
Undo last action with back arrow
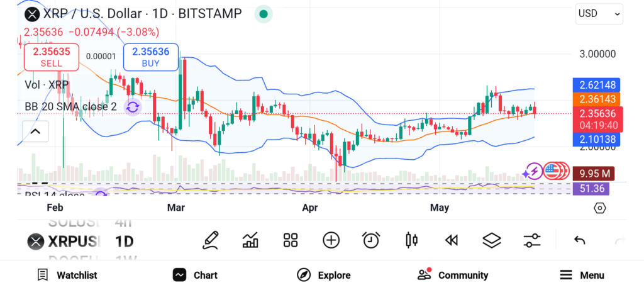579,240
